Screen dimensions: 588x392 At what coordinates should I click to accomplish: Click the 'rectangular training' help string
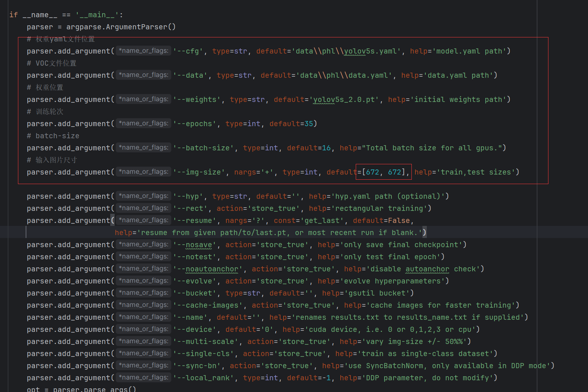(379, 208)
